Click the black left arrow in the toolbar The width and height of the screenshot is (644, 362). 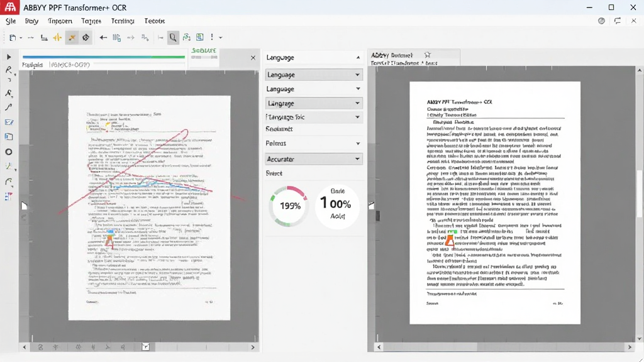pos(103,38)
